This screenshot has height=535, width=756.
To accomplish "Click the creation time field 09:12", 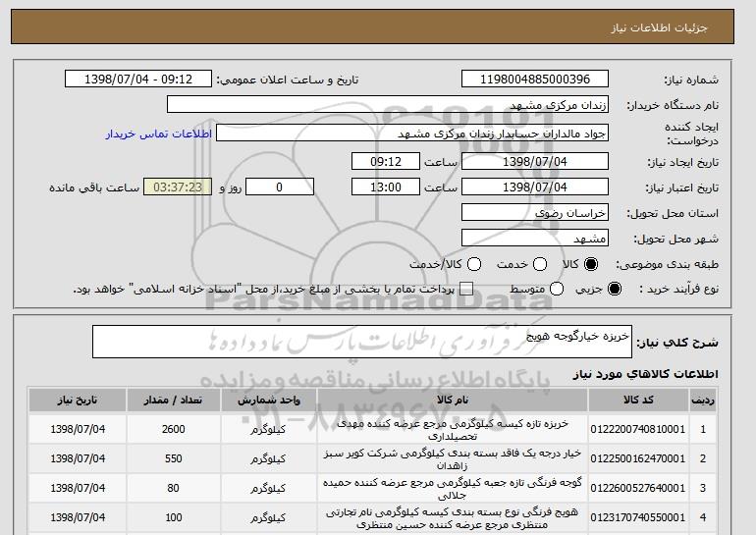I will point(386,161).
